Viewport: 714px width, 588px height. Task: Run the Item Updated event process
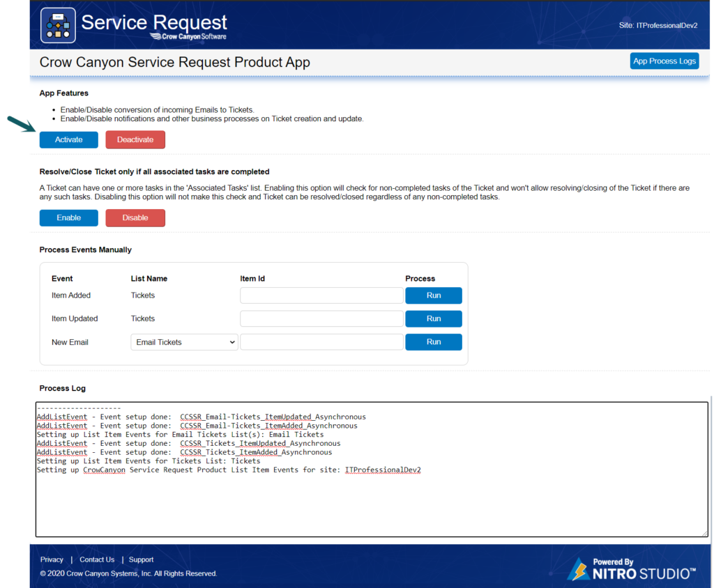(434, 318)
